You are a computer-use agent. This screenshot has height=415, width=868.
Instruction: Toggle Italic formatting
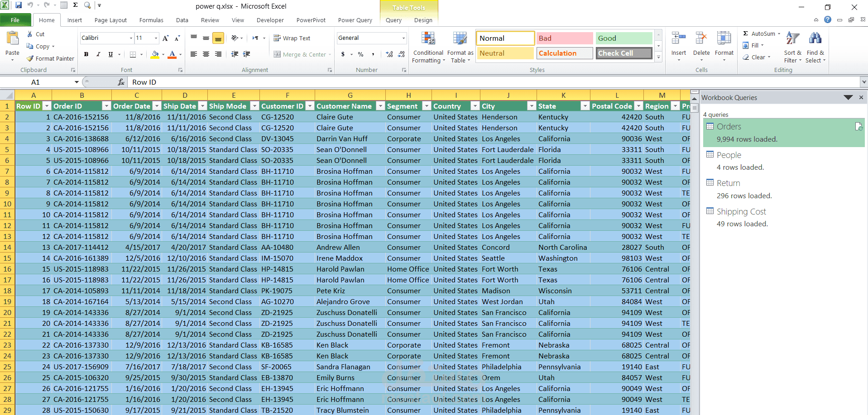click(x=98, y=54)
